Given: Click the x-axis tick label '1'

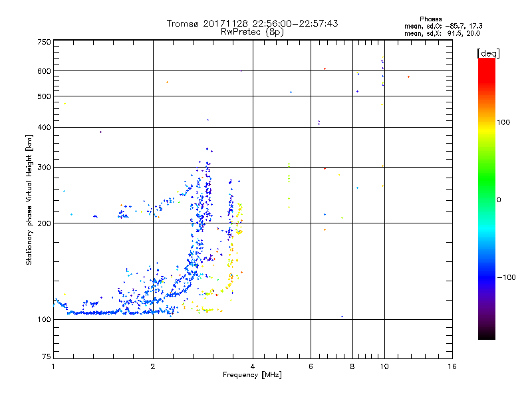Looking at the screenshot, I should click(53, 366).
